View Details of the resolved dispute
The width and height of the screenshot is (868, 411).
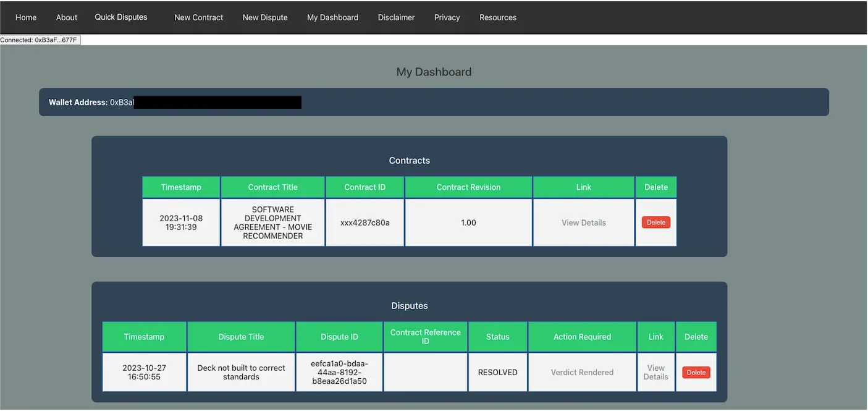655,372
